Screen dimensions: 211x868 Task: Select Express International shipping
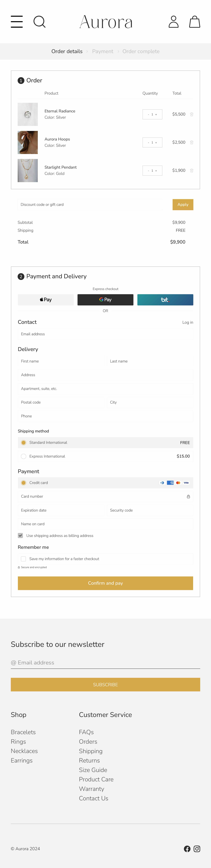[24, 456]
